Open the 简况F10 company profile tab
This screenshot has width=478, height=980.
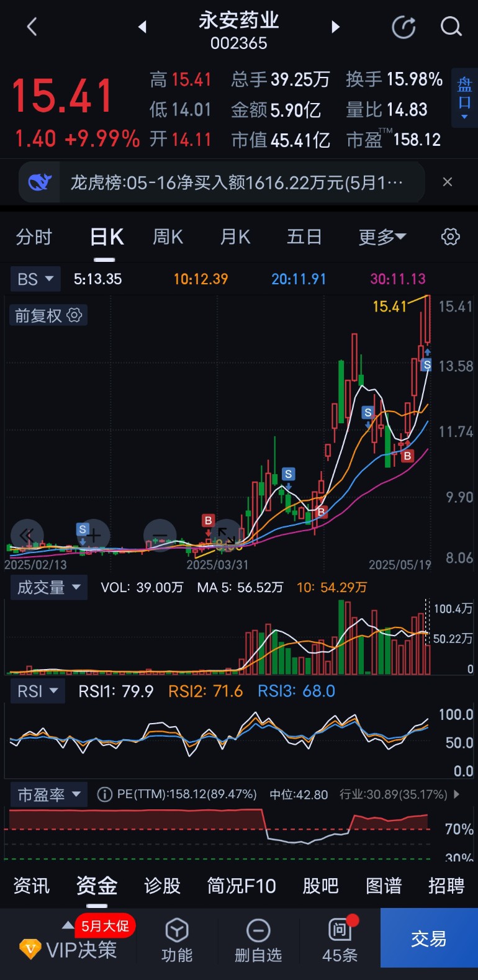[241, 886]
